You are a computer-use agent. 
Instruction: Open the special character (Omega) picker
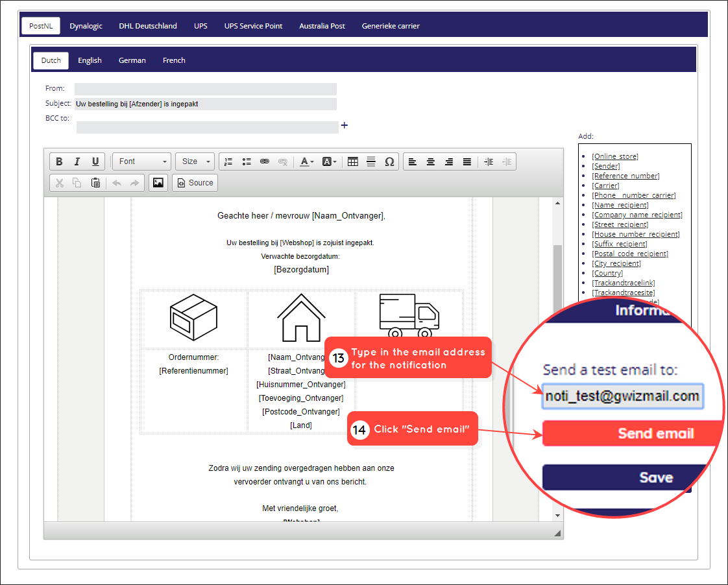(389, 161)
